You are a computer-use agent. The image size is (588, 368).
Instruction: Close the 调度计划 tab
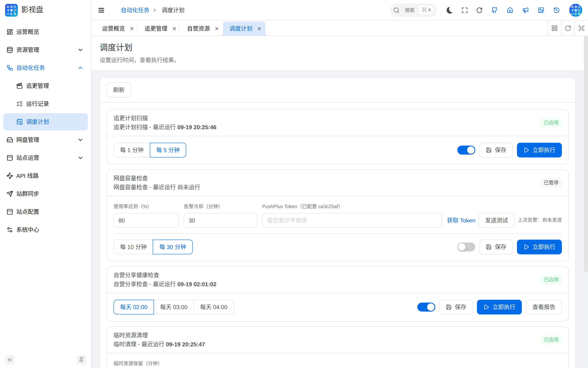259,29
